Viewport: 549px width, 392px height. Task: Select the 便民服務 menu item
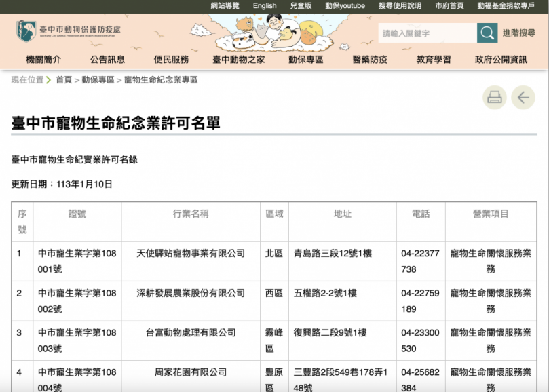pyautogui.click(x=172, y=60)
